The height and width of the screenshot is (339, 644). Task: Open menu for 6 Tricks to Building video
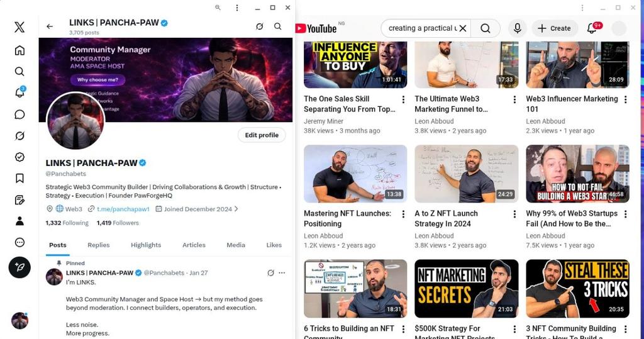(x=403, y=329)
